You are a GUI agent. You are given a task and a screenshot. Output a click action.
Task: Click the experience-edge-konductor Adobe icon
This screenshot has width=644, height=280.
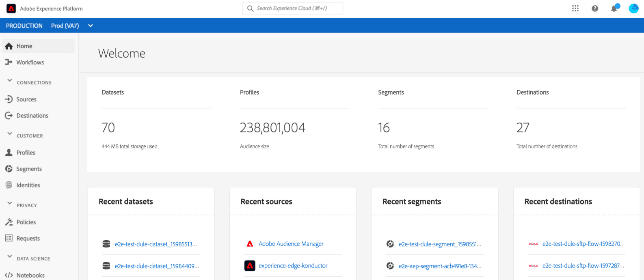[250, 266]
